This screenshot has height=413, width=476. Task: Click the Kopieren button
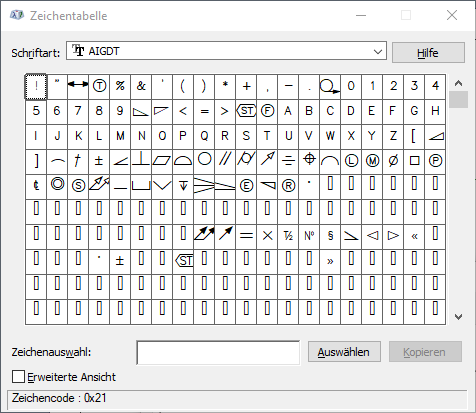click(x=425, y=352)
